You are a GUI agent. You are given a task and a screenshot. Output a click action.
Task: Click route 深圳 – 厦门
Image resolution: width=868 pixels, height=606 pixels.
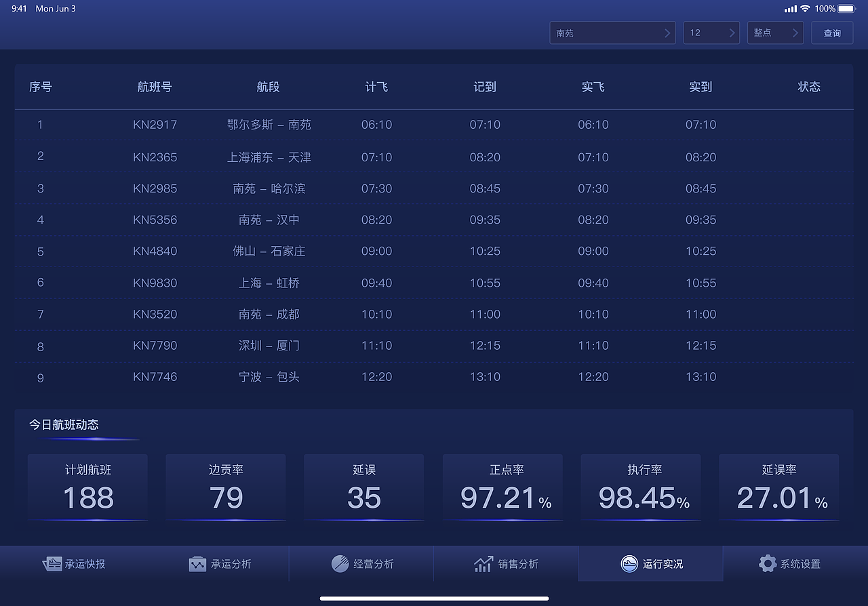pos(269,345)
